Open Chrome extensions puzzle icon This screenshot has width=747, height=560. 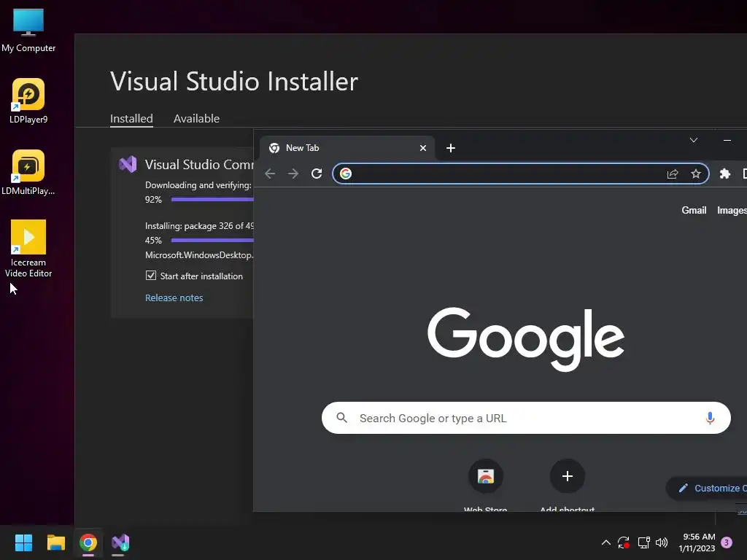[725, 174]
